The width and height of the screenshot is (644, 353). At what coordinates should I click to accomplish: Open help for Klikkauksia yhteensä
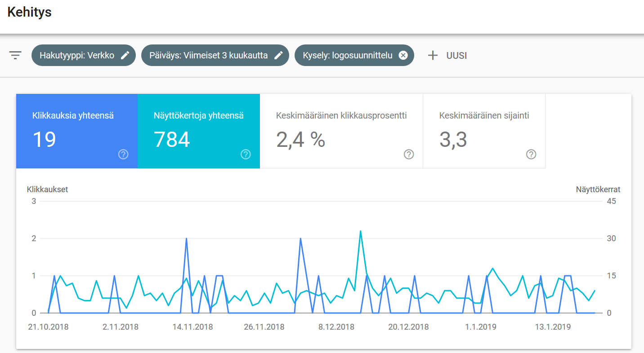click(x=123, y=154)
